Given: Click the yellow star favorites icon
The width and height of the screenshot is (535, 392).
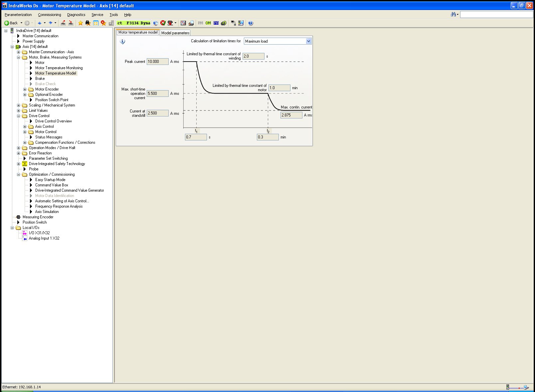Looking at the screenshot, I should point(80,23).
